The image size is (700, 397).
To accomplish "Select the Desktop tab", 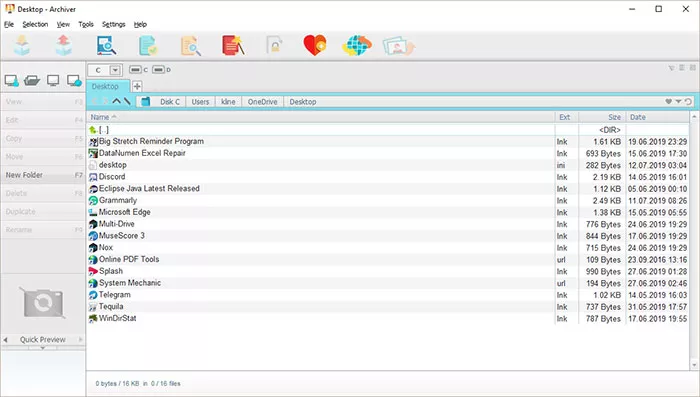I will tap(108, 86).
